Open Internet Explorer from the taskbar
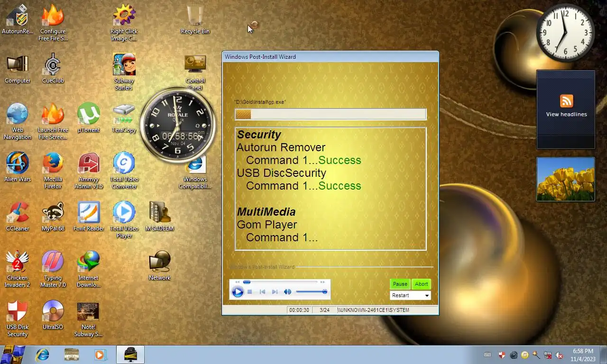 pyautogui.click(x=43, y=355)
